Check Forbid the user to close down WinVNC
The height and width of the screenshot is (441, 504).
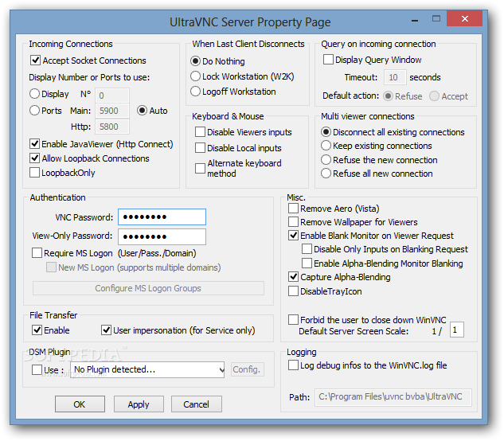293,320
